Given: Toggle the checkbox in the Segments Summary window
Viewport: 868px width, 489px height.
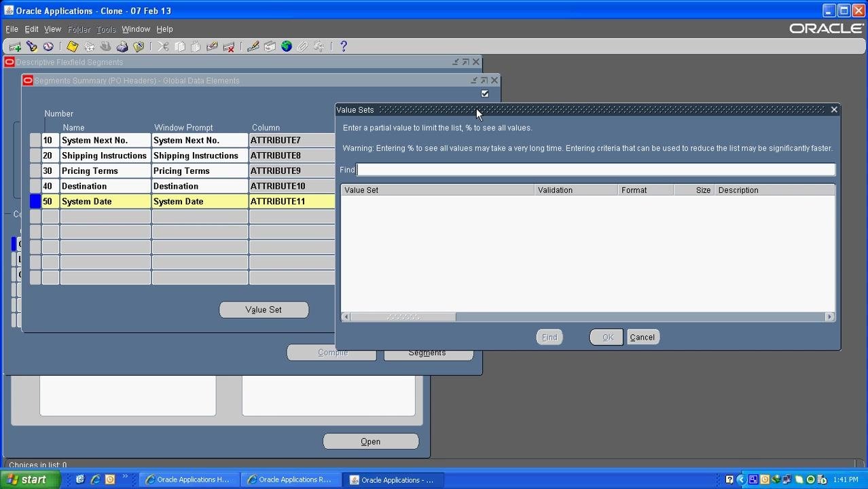Looking at the screenshot, I should coord(485,94).
